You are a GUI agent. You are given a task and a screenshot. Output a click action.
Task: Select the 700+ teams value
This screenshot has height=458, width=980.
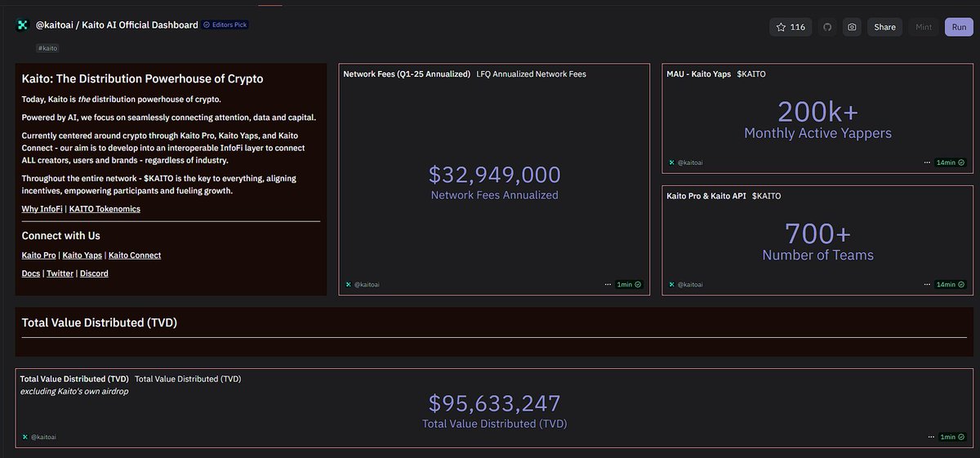coord(818,234)
